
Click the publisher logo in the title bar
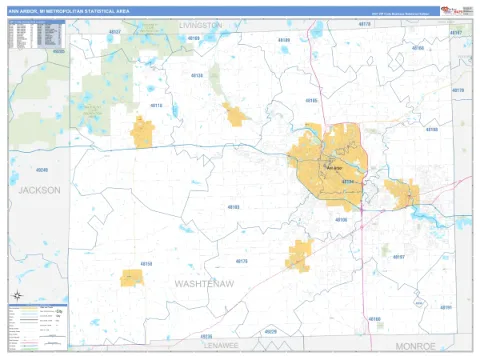click(x=457, y=11)
